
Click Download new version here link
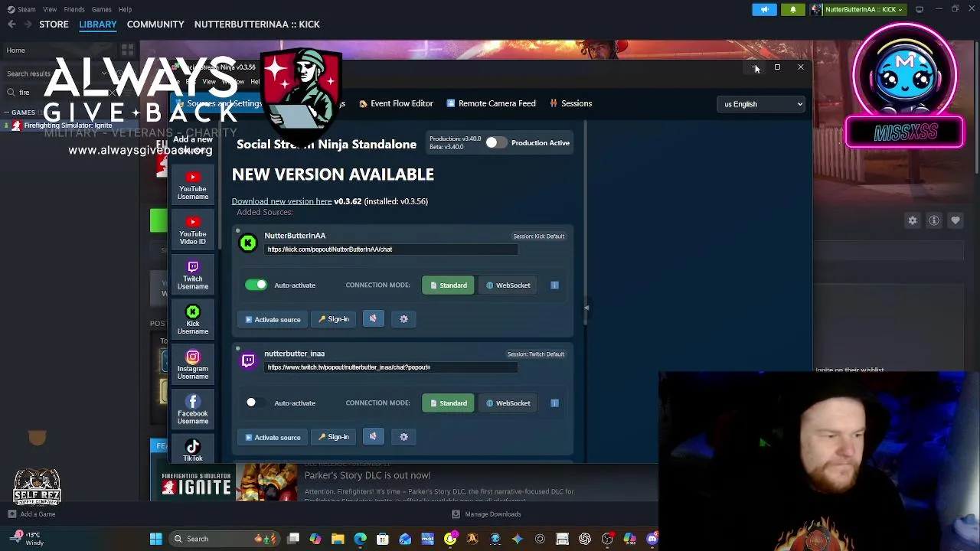point(282,201)
